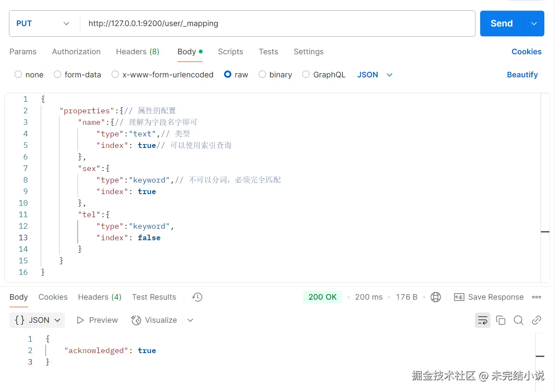Viewport: 555px width, 392px height.
Task: Click the "name" key on line 3
Action: pyautogui.click(x=92, y=122)
